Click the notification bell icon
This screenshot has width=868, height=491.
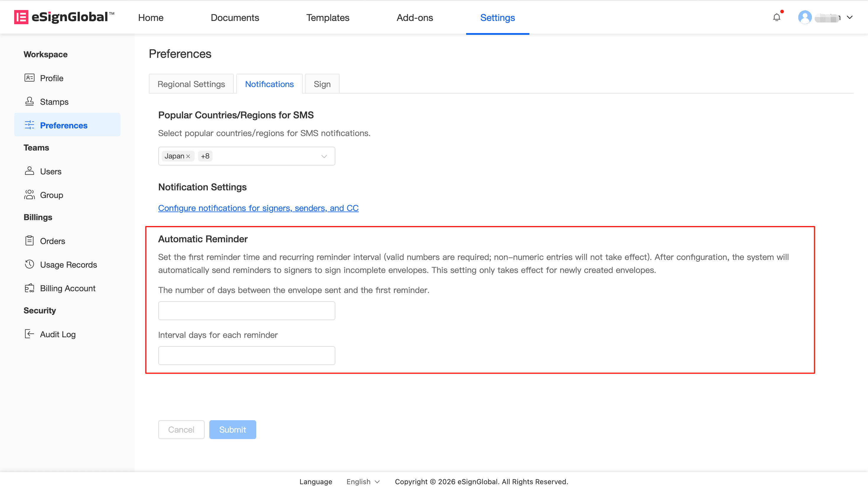click(x=776, y=17)
